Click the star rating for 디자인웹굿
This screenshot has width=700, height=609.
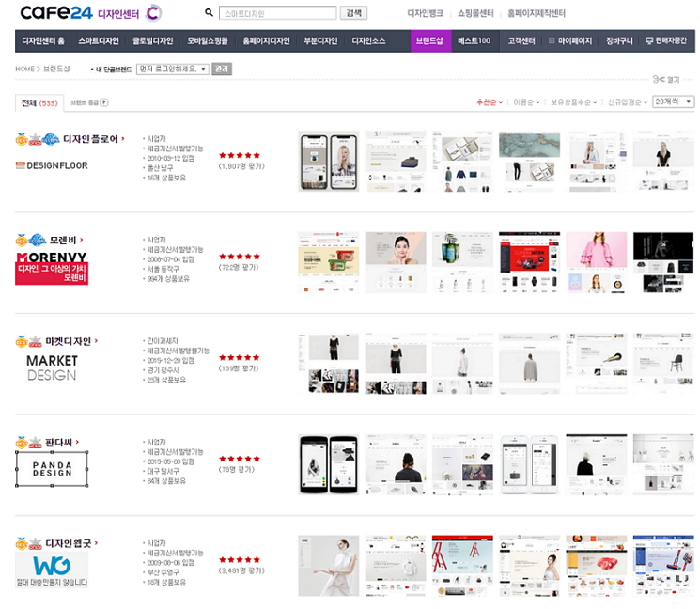pos(240,559)
